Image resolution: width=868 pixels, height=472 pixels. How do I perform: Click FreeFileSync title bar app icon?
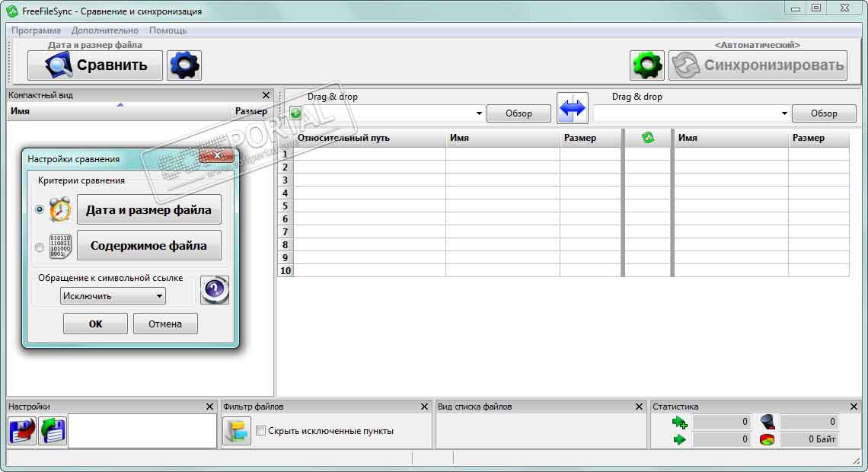12,11
